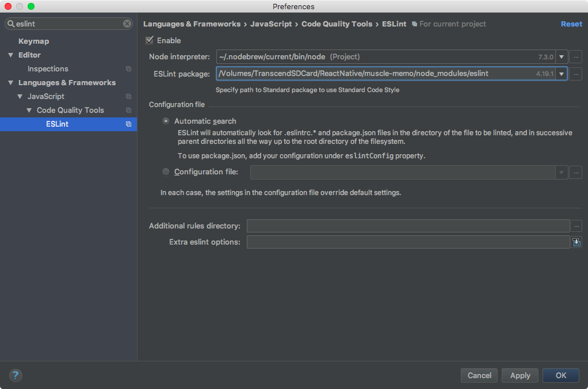The height and width of the screenshot is (389, 588).
Task: Select Code Quality Tools label in tree
Action: [x=70, y=110]
